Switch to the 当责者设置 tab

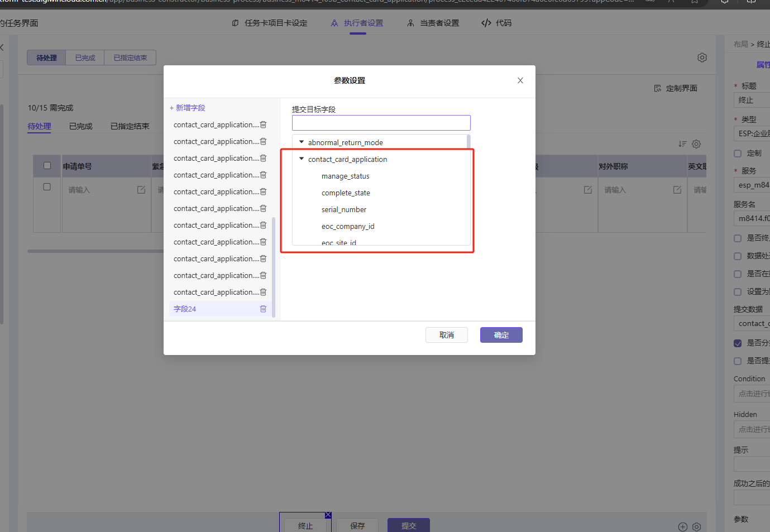[433, 23]
